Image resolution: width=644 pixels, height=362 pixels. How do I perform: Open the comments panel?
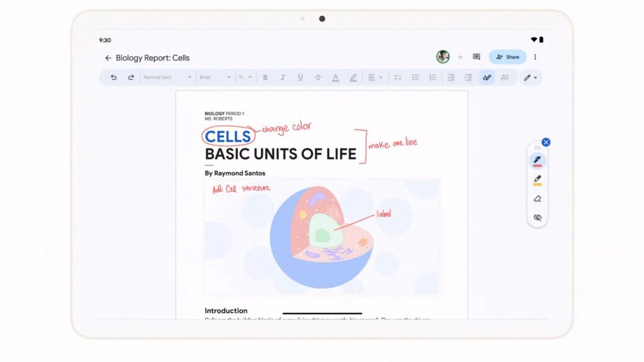(477, 57)
